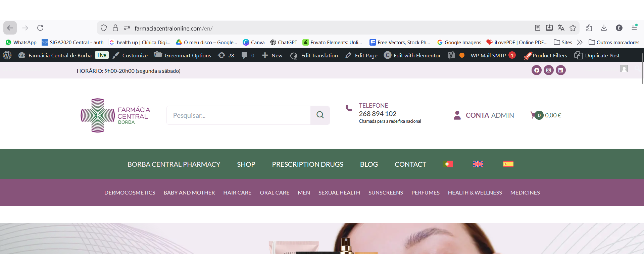Open the Outros marcadores bookmarks folder
Viewport: 644px width, 274px height.
point(614,42)
